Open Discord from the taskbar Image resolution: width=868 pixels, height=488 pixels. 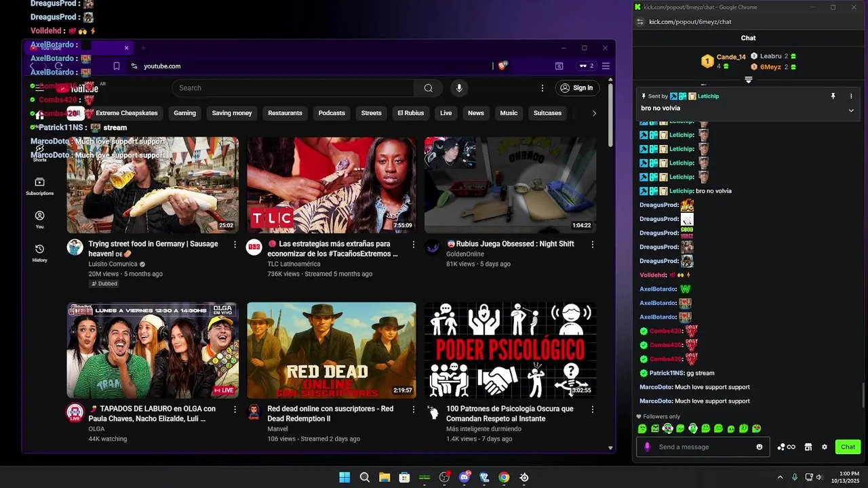tap(465, 477)
